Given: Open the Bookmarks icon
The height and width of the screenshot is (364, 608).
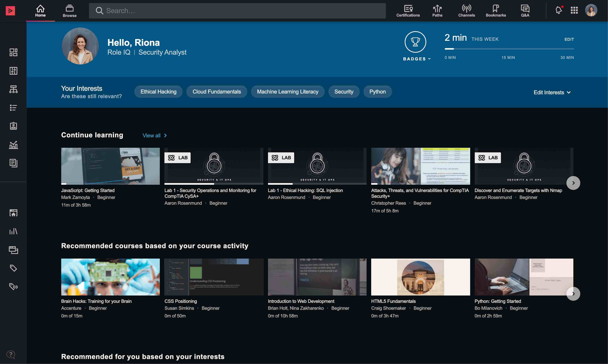Looking at the screenshot, I should point(495,11).
